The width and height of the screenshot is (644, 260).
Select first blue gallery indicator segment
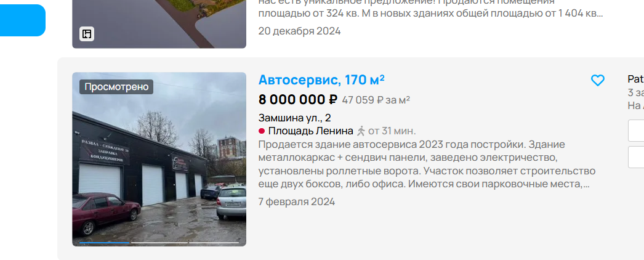[104, 243]
